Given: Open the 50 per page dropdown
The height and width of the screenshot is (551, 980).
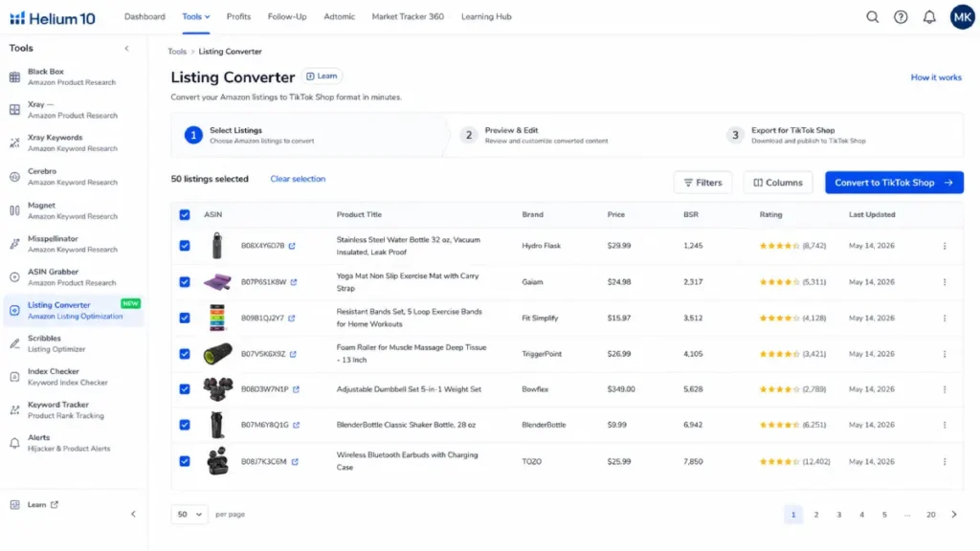Looking at the screenshot, I should pos(189,514).
